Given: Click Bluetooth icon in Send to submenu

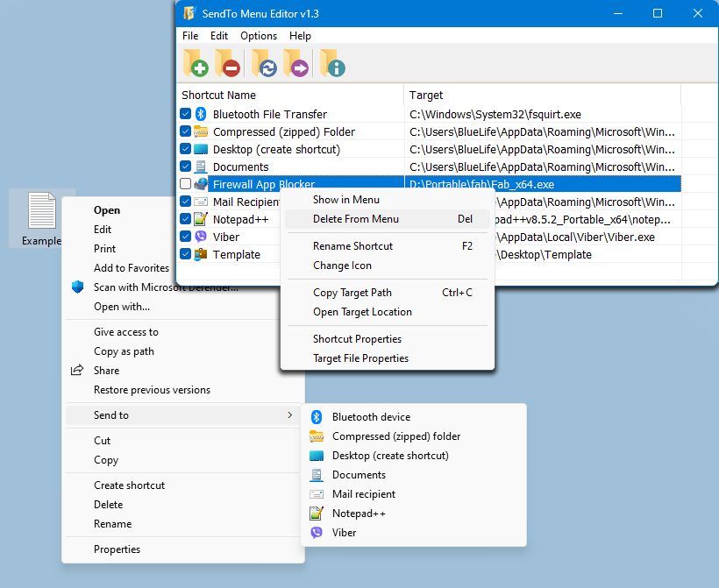Looking at the screenshot, I should [317, 416].
